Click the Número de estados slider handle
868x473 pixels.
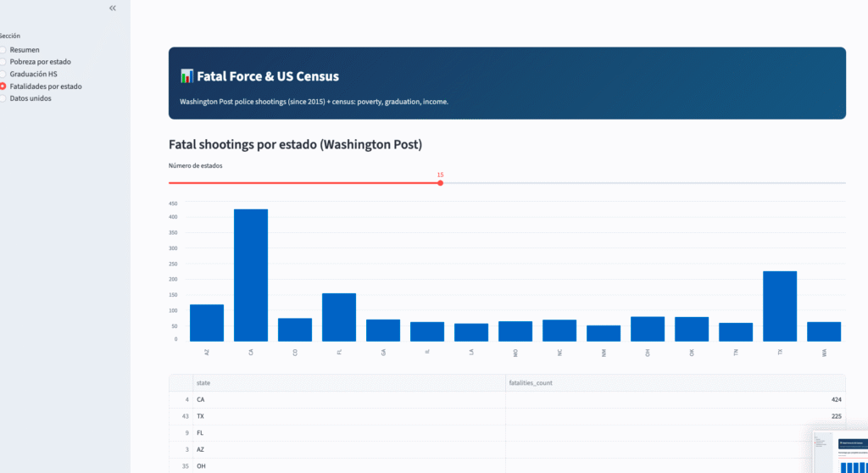(440, 183)
